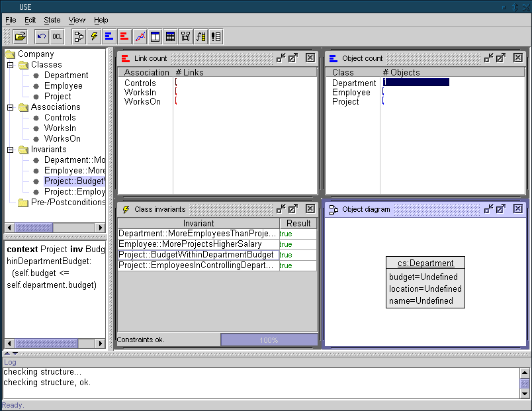Click the blue object count toolbar icon
The height and width of the screenshot is (411, 532).
[x=109, y=36]
